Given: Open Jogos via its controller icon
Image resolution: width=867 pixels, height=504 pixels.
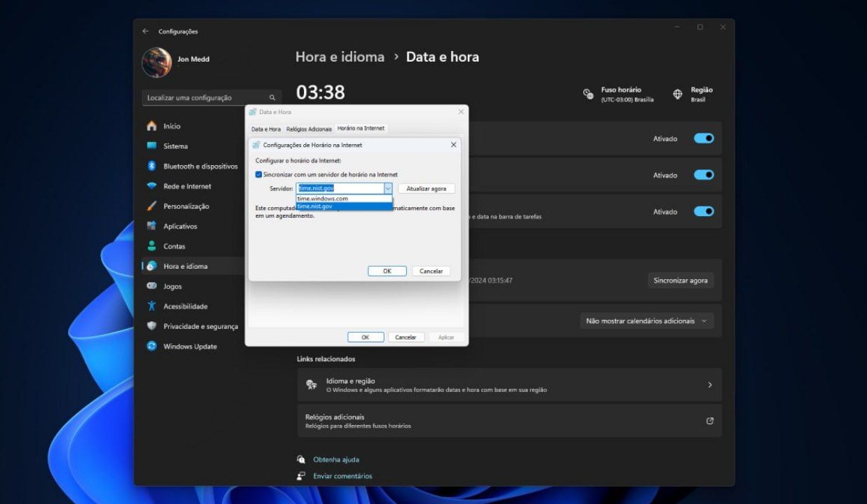Looking at the screenshot, I should click(x=151, y=286).
